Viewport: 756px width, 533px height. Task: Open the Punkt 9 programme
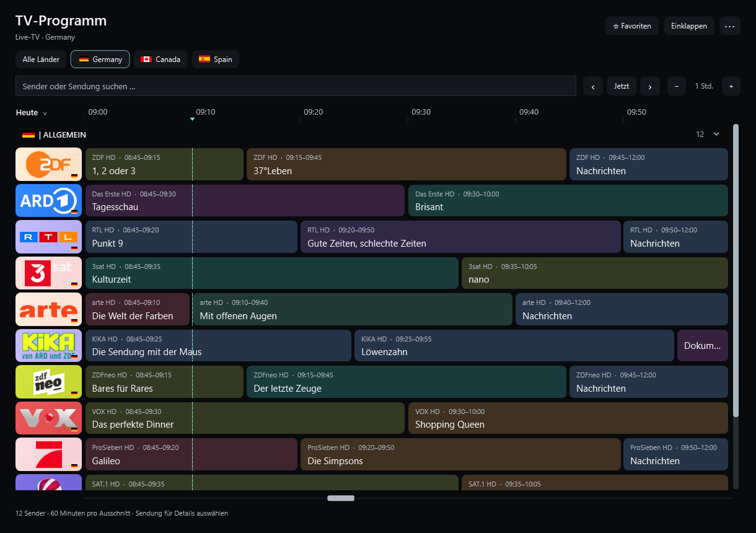(191, 237)
